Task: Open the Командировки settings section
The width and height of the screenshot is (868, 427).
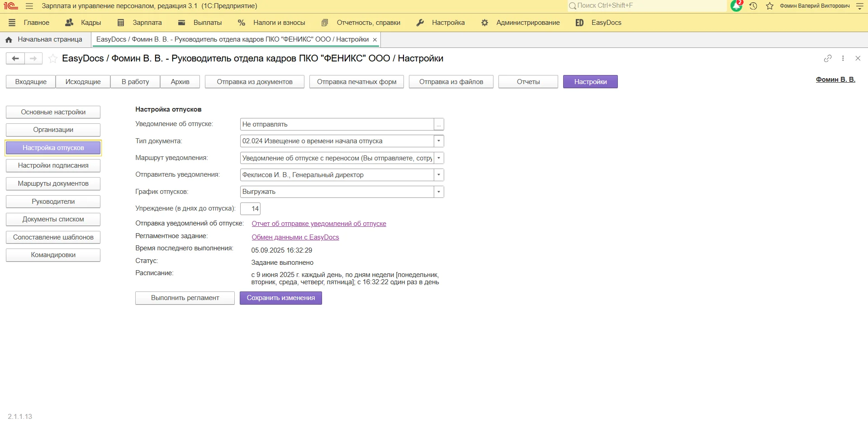Action: click(53, 255)
